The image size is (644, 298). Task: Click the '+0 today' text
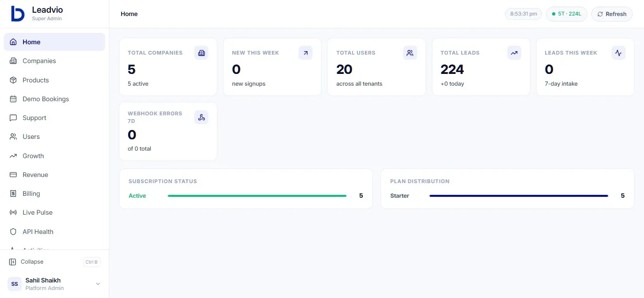tap(453, 84)
